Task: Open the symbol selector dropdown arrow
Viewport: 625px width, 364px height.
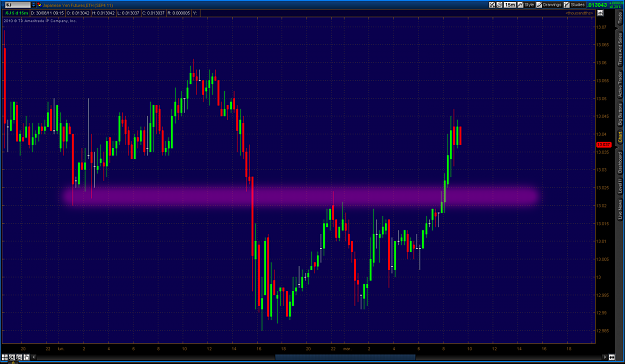Action: tap(33, 5)
